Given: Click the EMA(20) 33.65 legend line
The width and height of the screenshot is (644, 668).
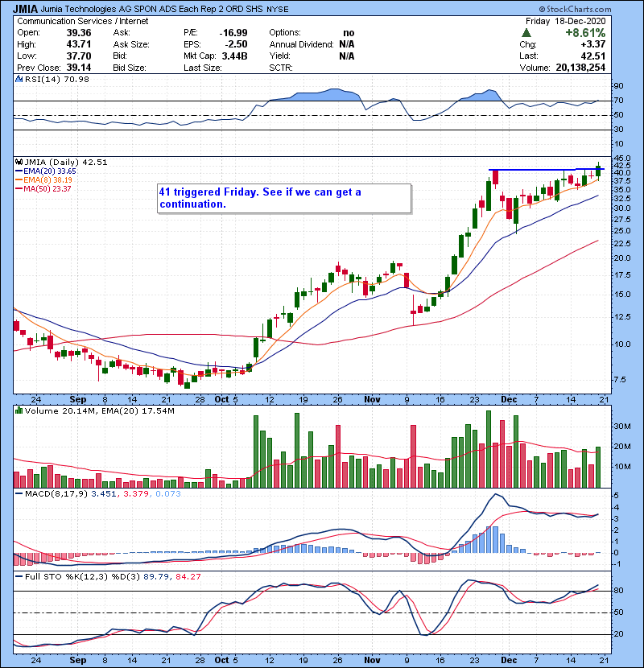Looking at the screenshot, I should coord(46,171).
